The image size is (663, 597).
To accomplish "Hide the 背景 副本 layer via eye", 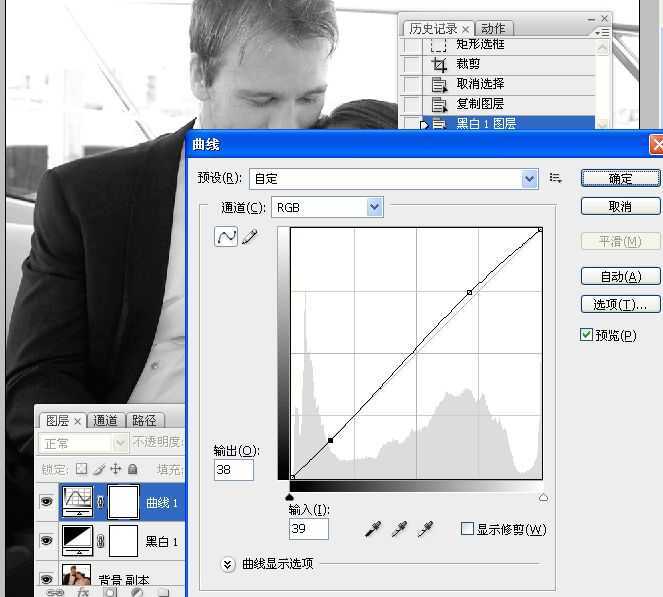I will click(x=47, y=578).
